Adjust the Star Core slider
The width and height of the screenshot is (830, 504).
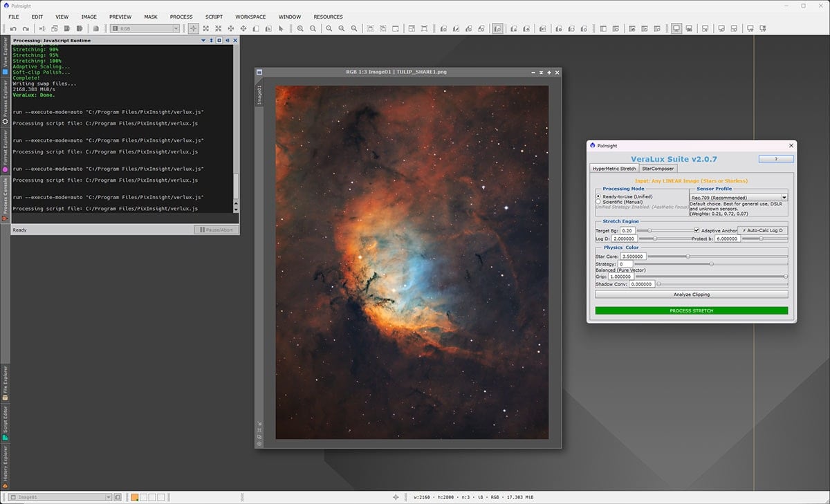point(688,256)
